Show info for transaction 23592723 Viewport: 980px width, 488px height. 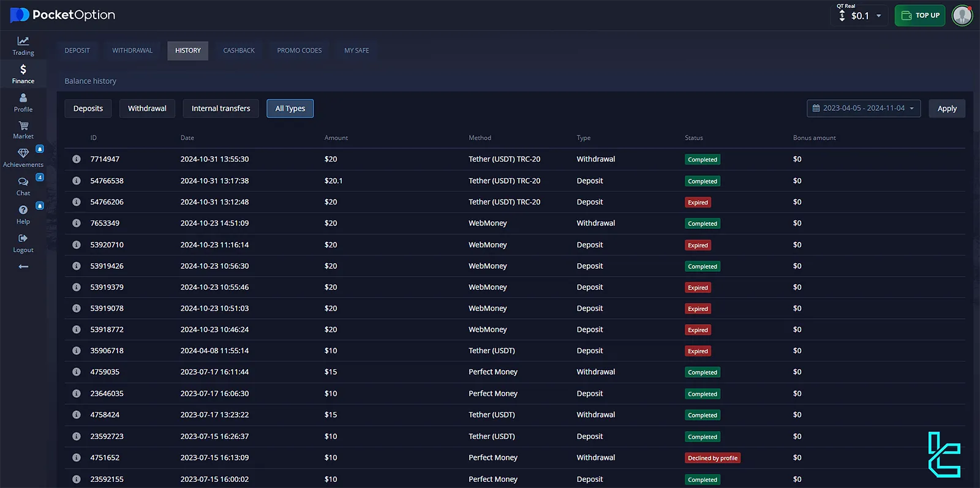pyautogui.click(x=77, y=437)
